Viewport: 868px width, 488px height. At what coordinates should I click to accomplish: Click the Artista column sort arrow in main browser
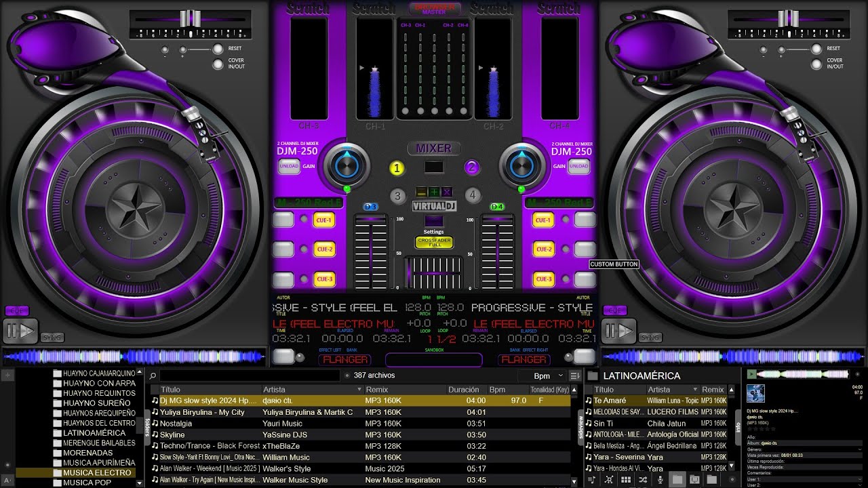pos(359,390)
